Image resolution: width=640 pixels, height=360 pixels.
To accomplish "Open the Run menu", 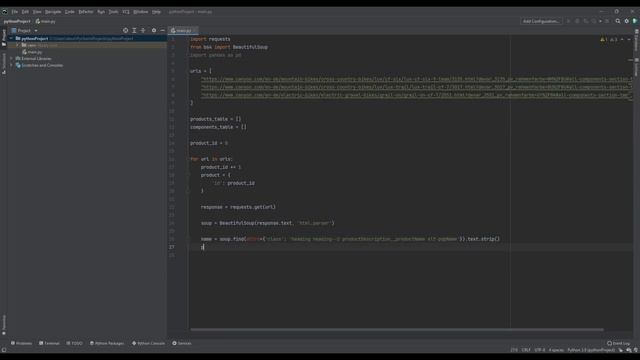I will pos(101,12).
